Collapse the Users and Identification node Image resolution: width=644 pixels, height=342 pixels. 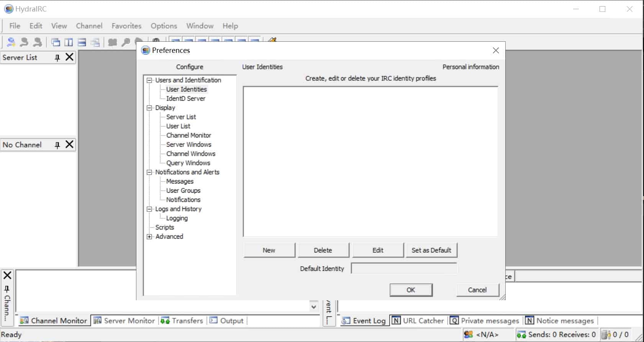(149, 80)
